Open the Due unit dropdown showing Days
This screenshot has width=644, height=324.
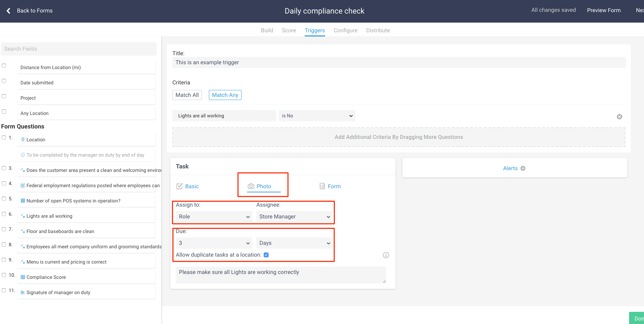pos(294,243)
